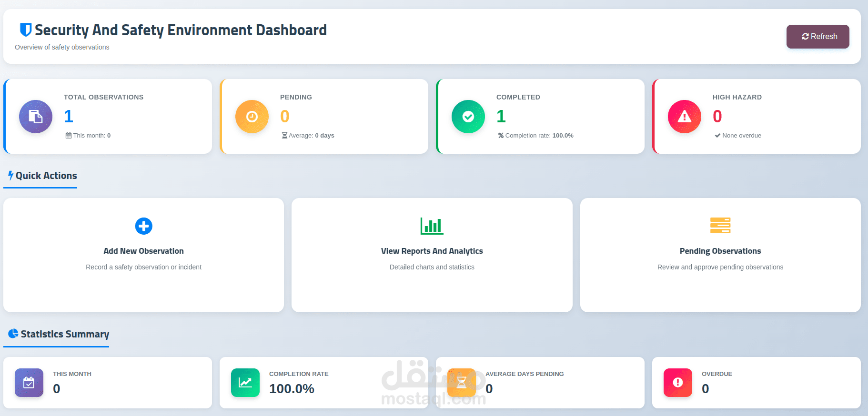Click the Total Observations value 1

pos(69,117)
